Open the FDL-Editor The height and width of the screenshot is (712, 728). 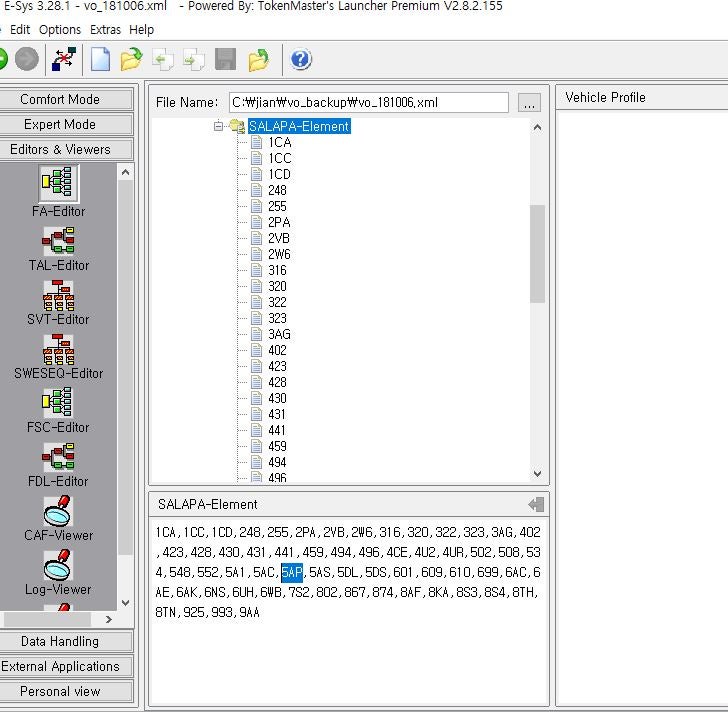(x=59, y=457)
